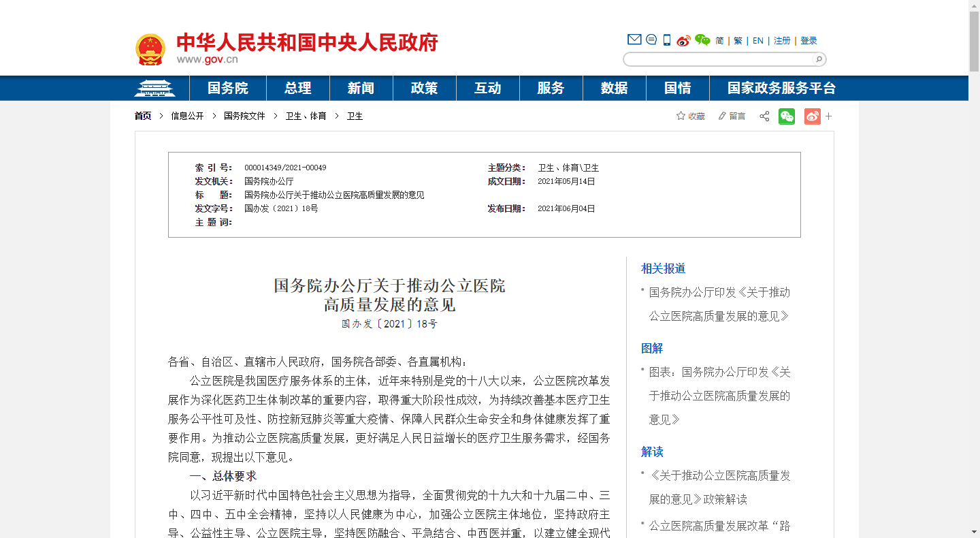Click the 登录 login link
This screenshot has height=538, width=980.
tap(808, 41)
